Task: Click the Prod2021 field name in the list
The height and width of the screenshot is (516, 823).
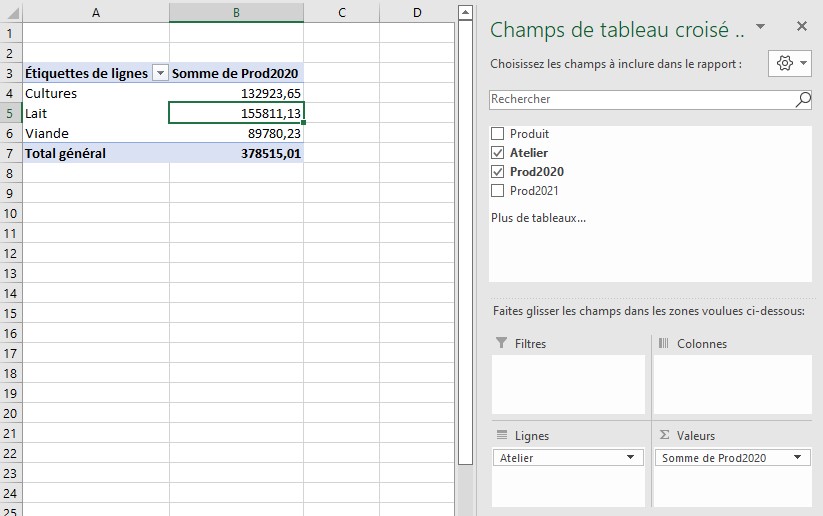Action: pyautogui.click(x=534, y=191)
